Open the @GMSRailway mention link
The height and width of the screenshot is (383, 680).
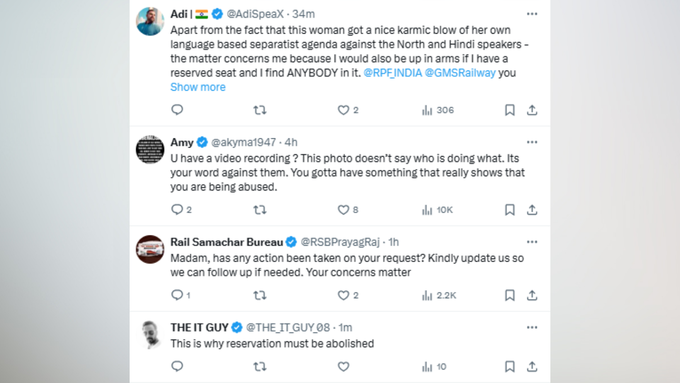(x=460, y=73)
